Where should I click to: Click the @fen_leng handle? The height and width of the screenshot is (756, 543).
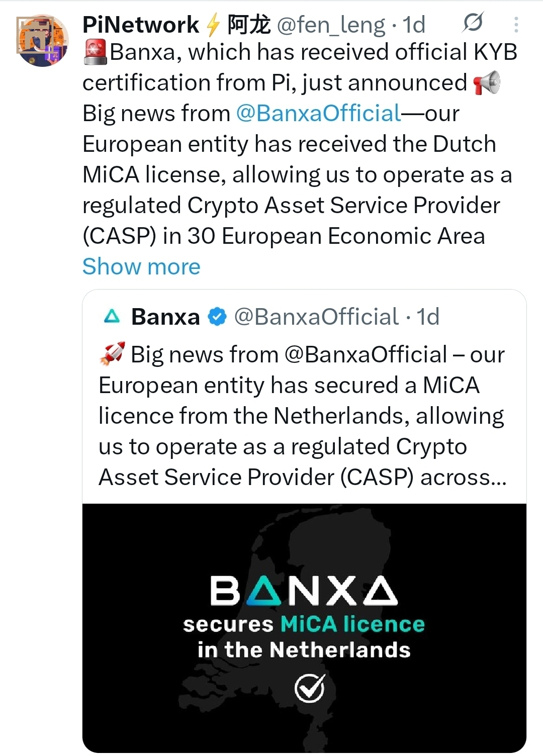331,25
